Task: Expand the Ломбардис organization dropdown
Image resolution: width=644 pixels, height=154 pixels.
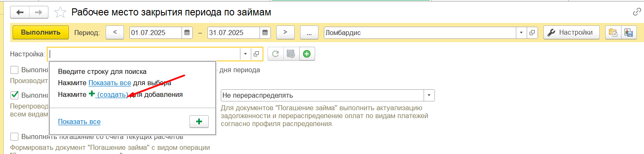Action: tap(521, 33)
